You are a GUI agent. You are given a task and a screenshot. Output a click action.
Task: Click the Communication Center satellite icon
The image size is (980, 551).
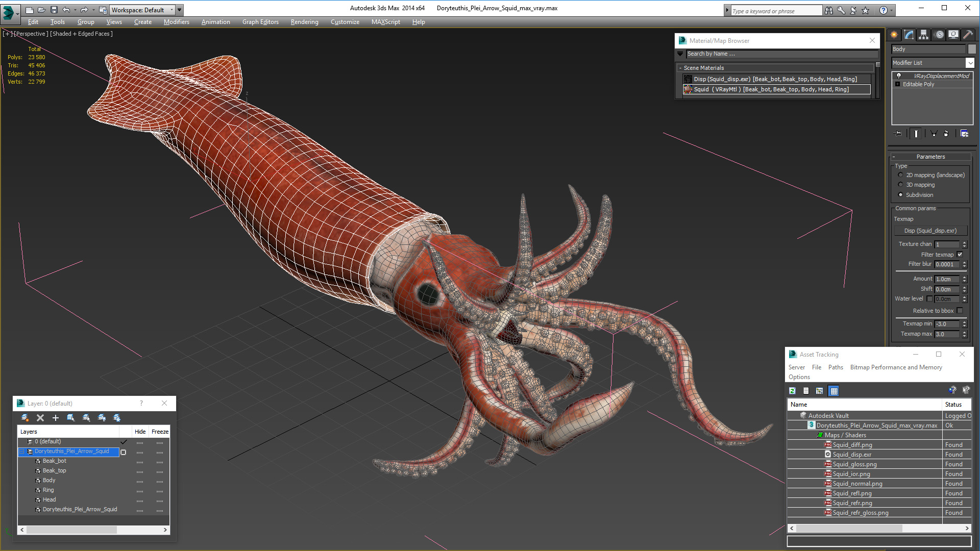click(x=853, y=10)
